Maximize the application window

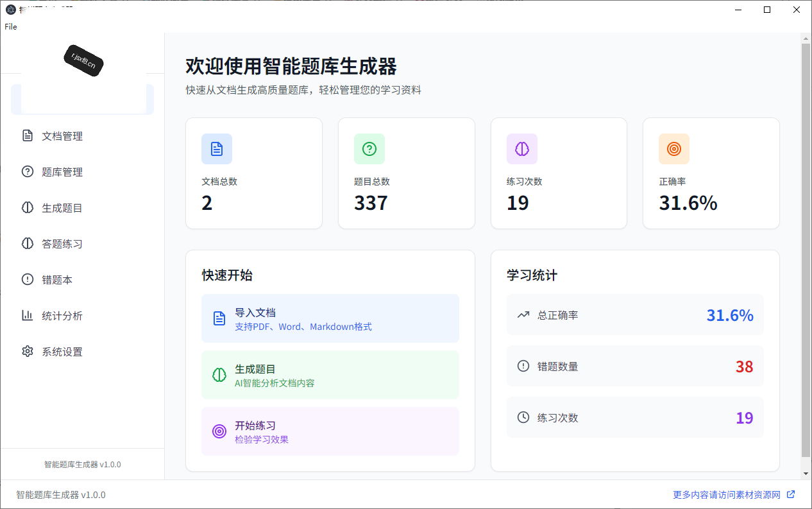[767, 10]
